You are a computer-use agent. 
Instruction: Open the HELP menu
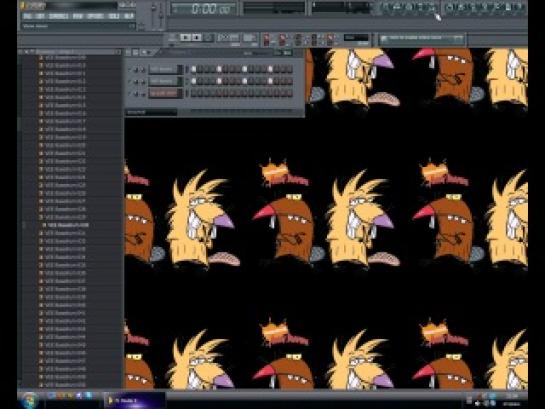coord(129,16)
